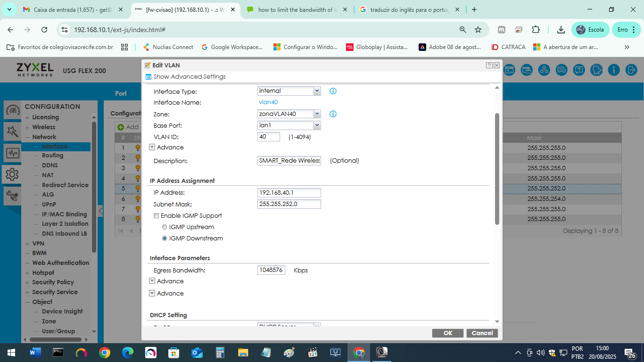This screenshot has width=644, height=362.
Task: Open the Dashboard gauge icon in sidebar
Action: pyautogui.click(x=12, y=110)
